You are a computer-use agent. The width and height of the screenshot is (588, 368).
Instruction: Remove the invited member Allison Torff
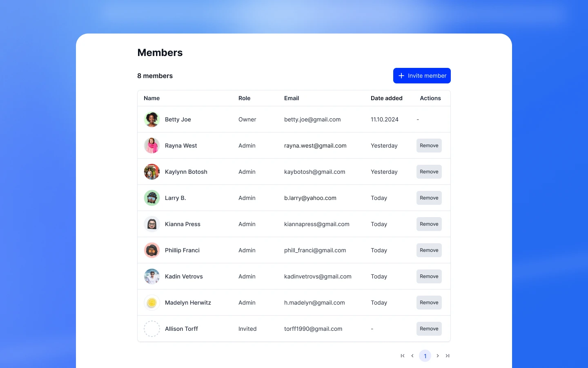click(x=429, y=329)
